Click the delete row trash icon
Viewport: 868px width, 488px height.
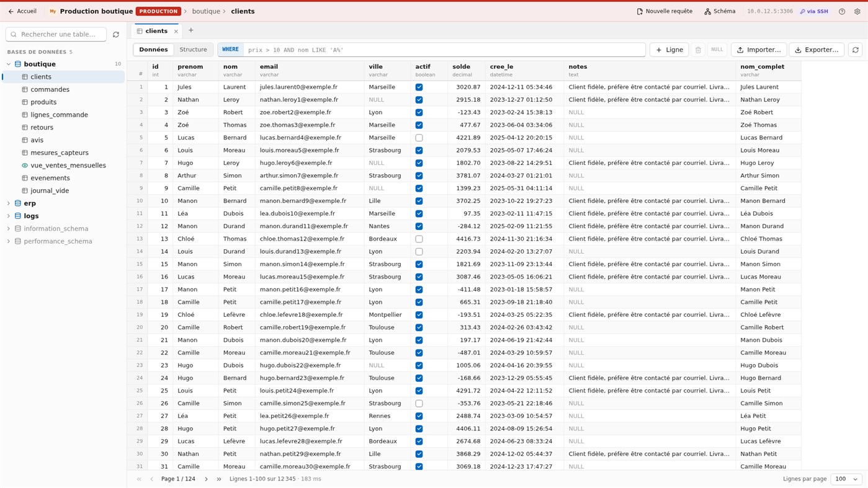(x=698, y=50)
